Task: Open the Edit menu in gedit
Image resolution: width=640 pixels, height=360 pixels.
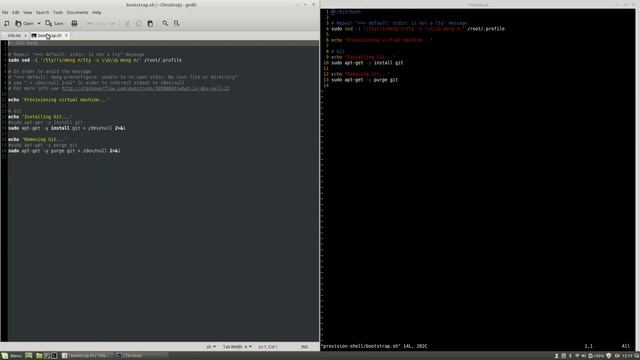Action: click(16, 12)
